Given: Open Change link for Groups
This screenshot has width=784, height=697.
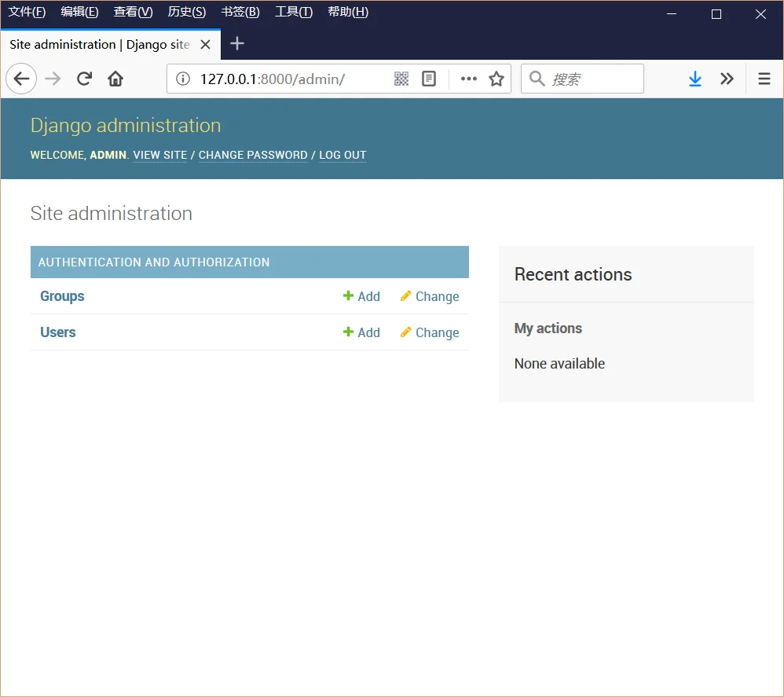Looking at the screenshot, I should [x=430, y=296].
